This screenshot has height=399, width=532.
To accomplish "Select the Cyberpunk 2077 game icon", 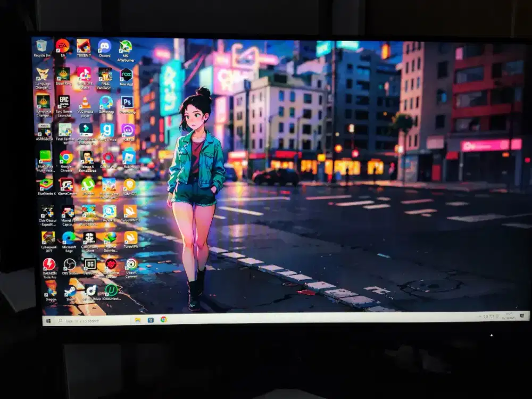I will pos(48,238).
